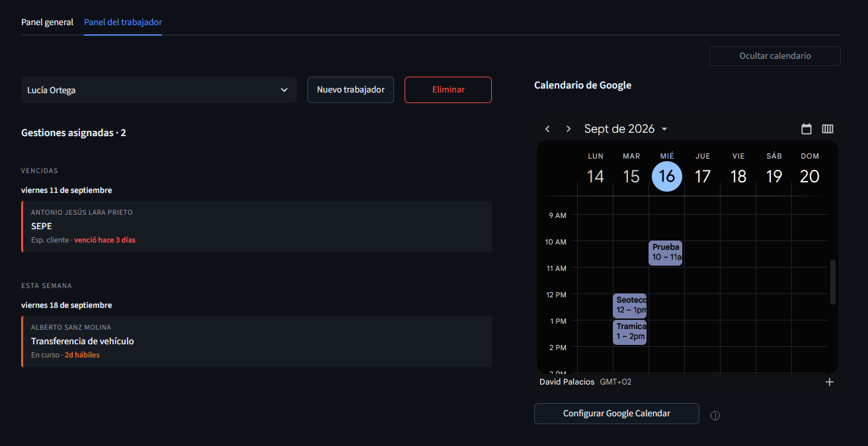The height and width of the screenshot is (446, 868).
Task: Hide the calendar with Ocultar calendario
Action: (x=775, y=56)
